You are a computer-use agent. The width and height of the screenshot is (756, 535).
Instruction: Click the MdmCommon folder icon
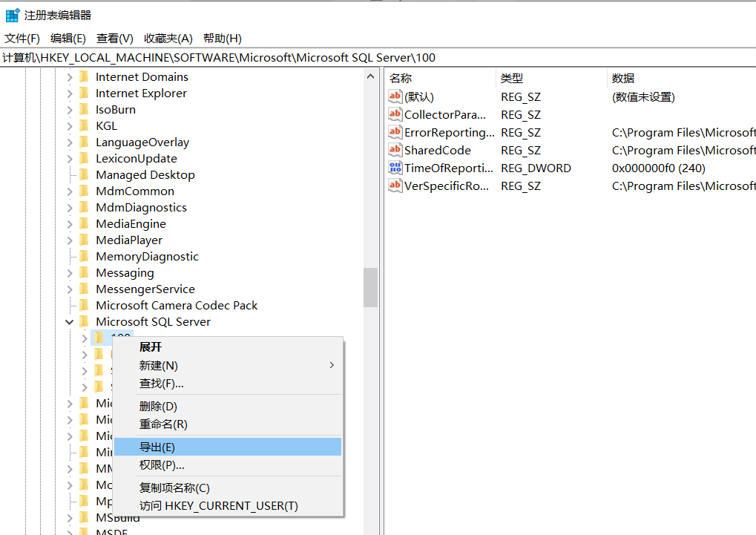[x=84, y=191]
